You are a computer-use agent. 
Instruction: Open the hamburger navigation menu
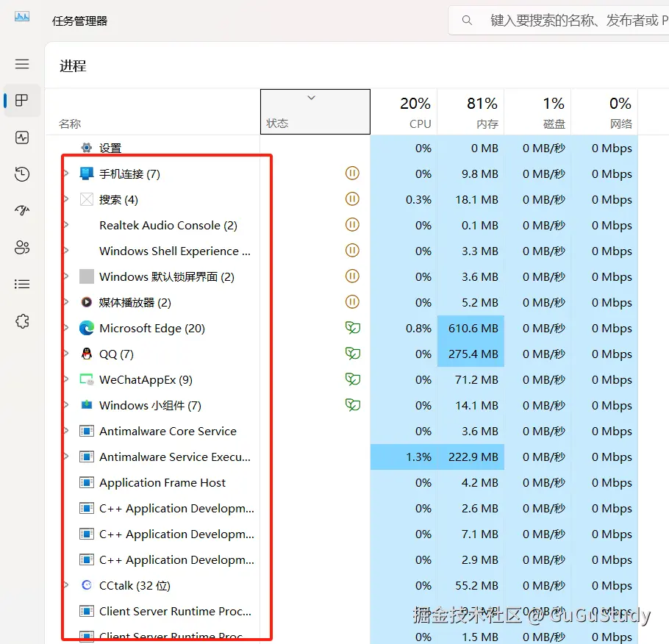(x=22, y=64)
